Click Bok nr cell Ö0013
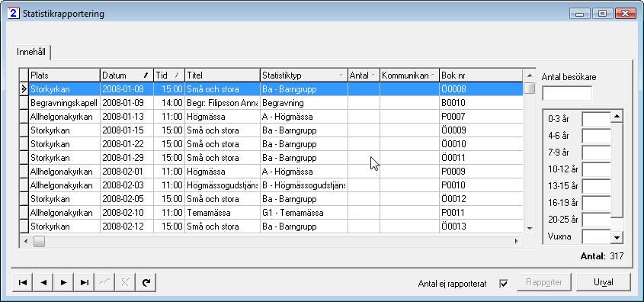 click(x=481, y=226)
